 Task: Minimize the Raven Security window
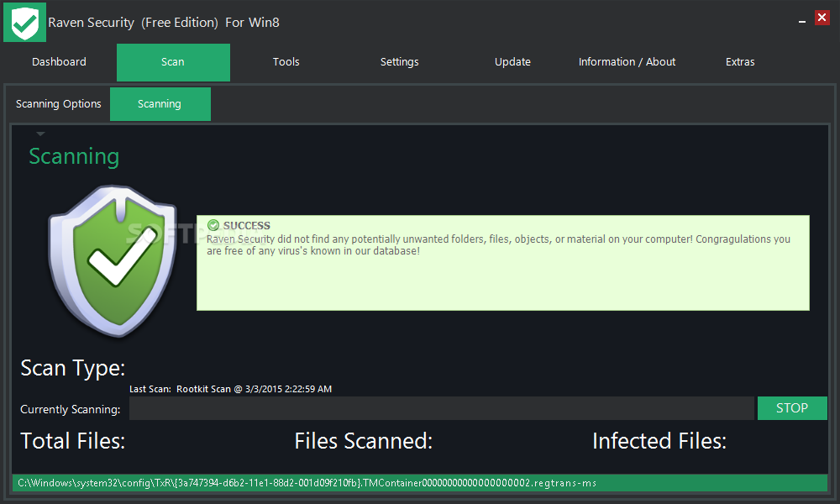click(x=802, y=22)
